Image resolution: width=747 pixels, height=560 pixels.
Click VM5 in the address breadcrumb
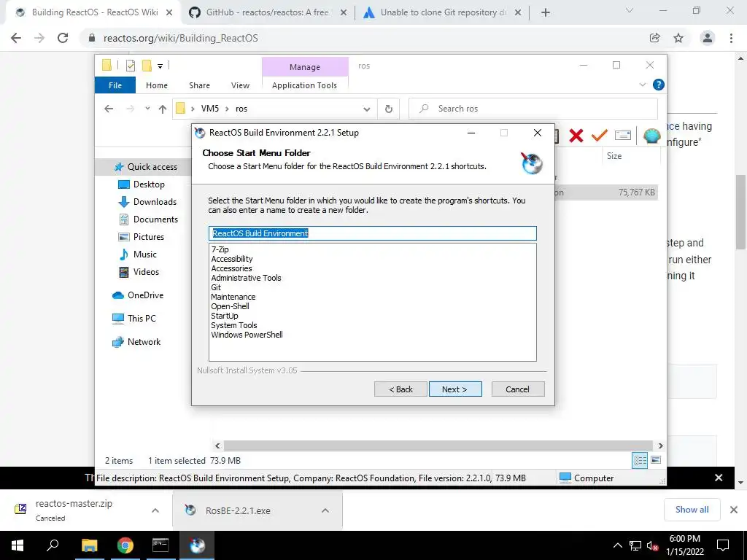209,109
